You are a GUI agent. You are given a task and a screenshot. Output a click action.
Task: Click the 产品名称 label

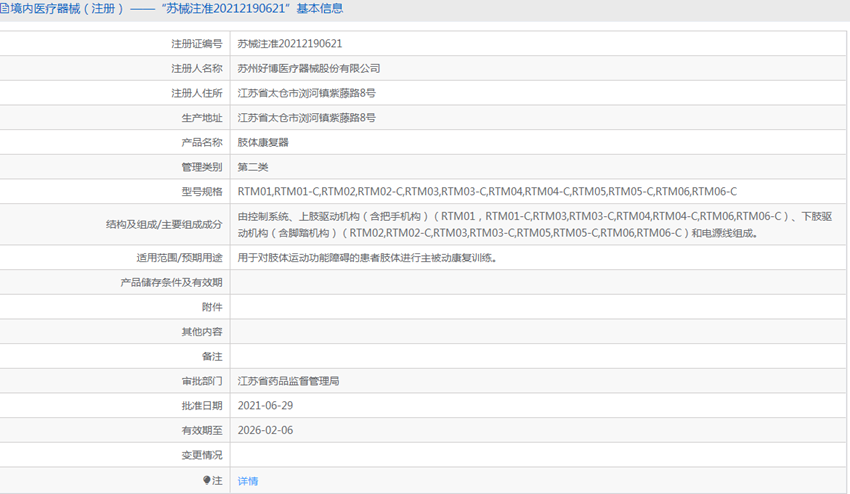(202, 143)
